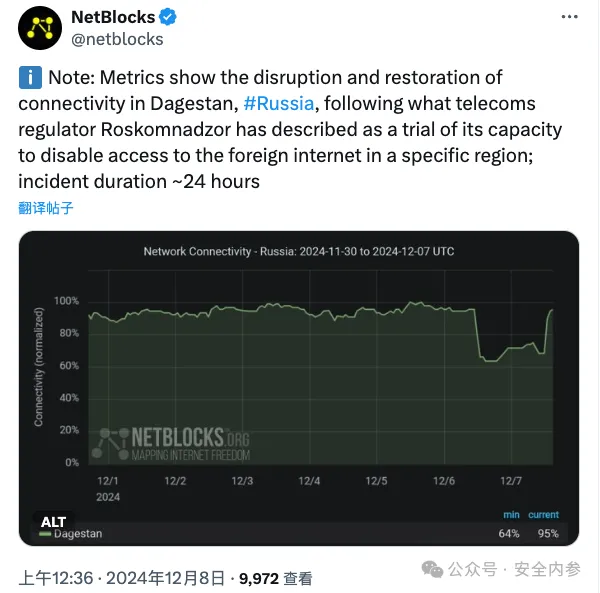Open the network connectivity chart image
Screen dimensions: 600x593
(299, 388)
